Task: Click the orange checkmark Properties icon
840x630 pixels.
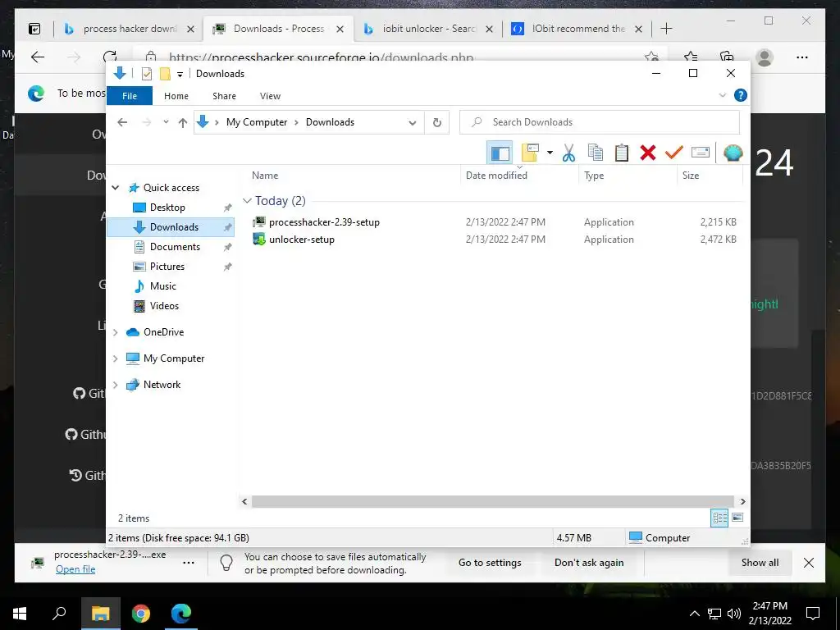Action: 674,153
